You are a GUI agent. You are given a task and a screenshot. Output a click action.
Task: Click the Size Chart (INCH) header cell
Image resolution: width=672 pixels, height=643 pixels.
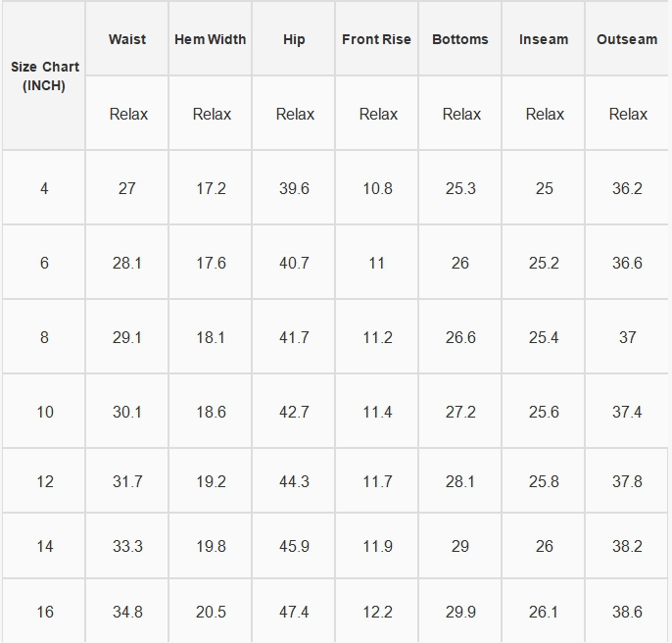tap(44, 75)
